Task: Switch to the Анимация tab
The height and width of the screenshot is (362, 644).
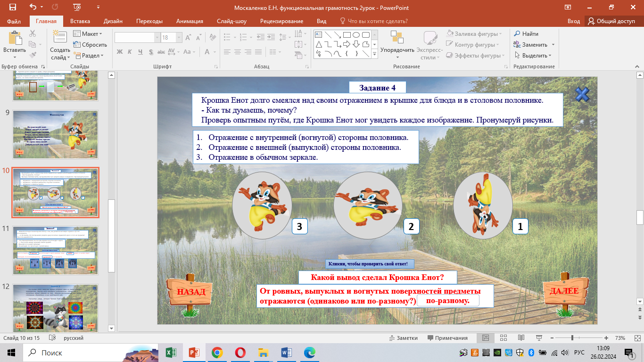Action: [x=190, y=21]
